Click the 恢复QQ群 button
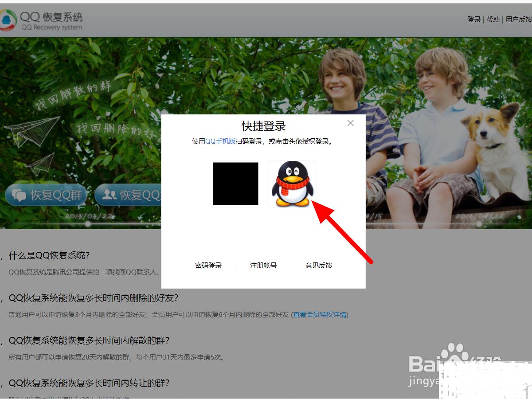Screen dimensions: 532x399 46,195
